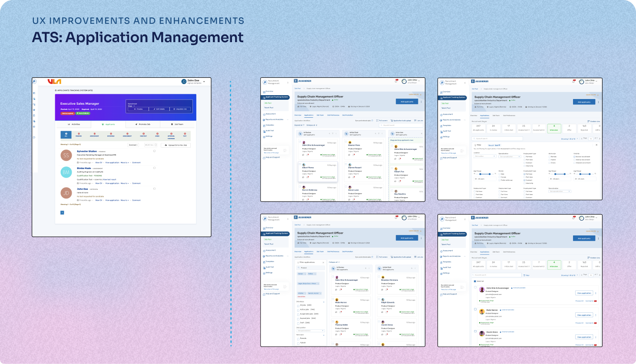Open Audit Trail in the Kanban screen sidebar
The width and height of the screenshot is (636, 364).
click(268, 131)
